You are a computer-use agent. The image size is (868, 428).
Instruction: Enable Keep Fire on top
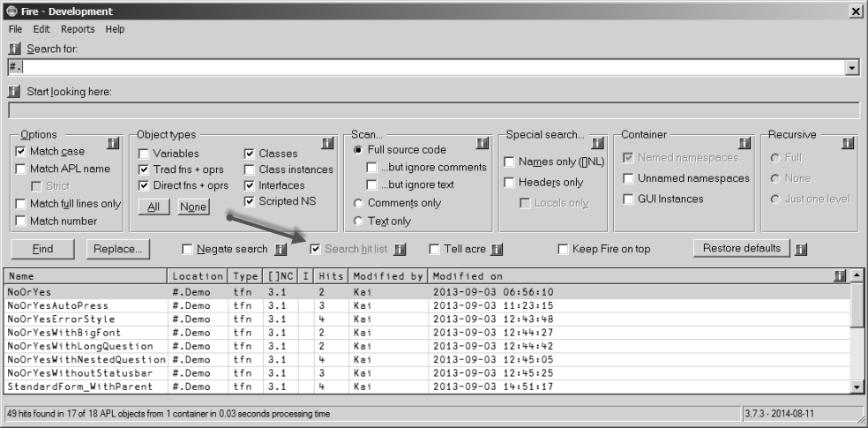click(563, 249)
